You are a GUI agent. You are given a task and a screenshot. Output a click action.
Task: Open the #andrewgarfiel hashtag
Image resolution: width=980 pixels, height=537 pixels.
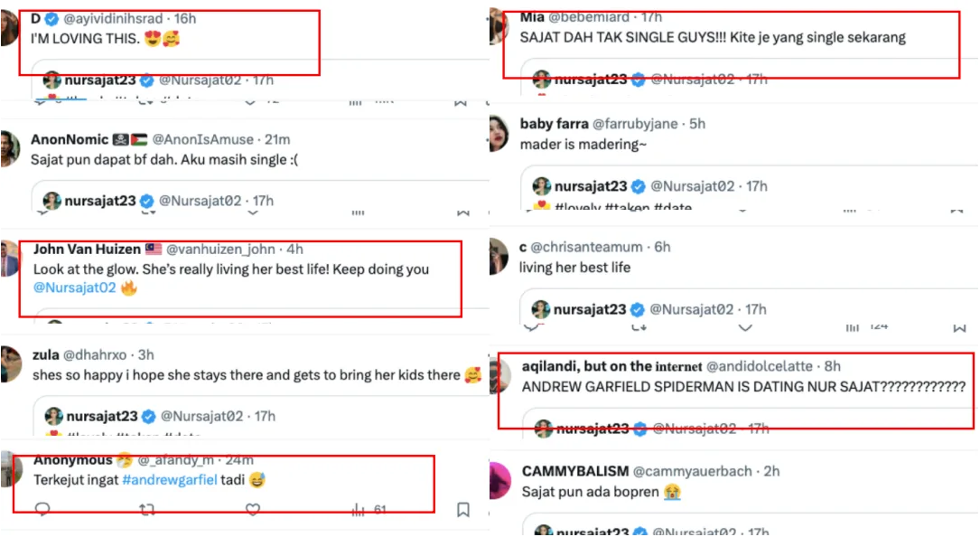pyautogui.click(x=170, y=480)
